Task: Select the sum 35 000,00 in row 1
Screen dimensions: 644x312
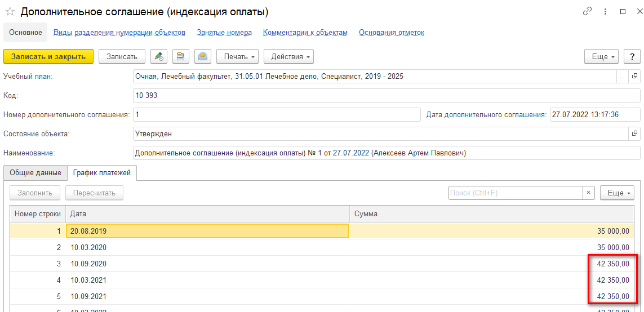Action: [492, 231]
